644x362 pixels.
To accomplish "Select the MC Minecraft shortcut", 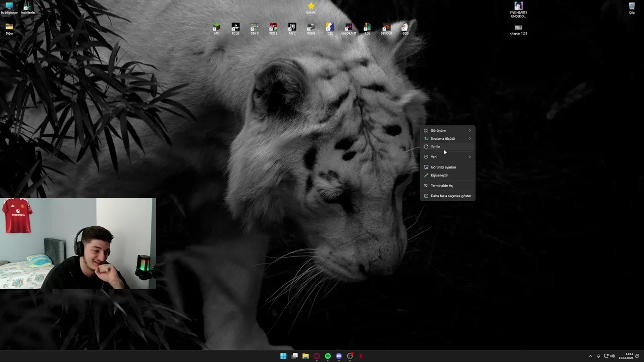I will pyautogui.click(x=216, y=29).
